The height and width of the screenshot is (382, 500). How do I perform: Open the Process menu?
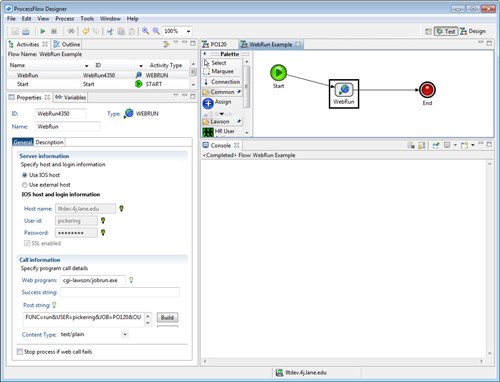65,19
